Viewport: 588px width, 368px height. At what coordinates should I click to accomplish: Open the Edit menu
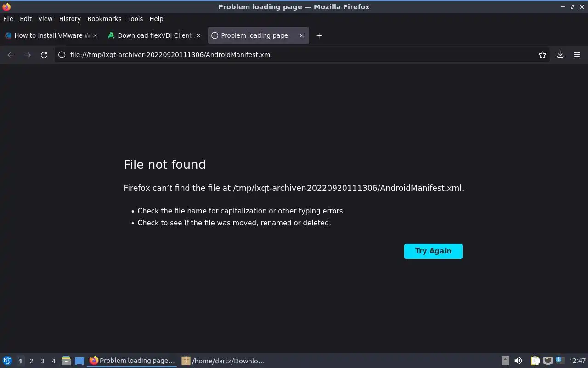tap(26, 19)
